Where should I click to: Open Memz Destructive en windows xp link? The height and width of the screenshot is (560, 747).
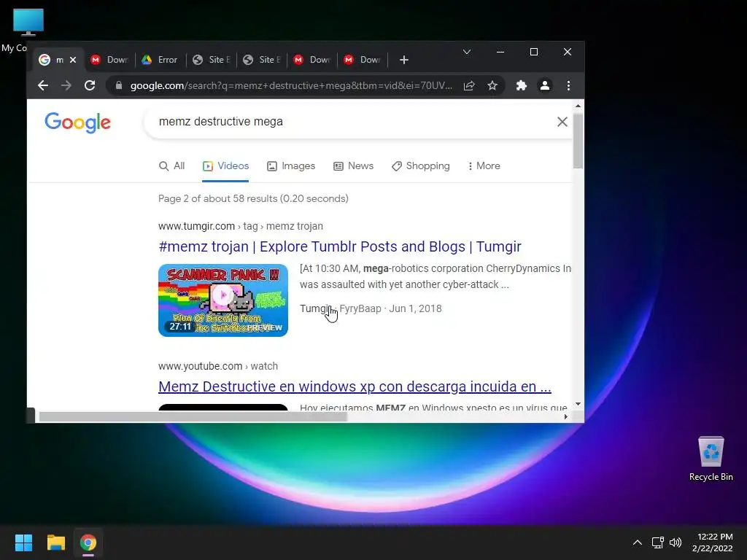coord(355,386)
